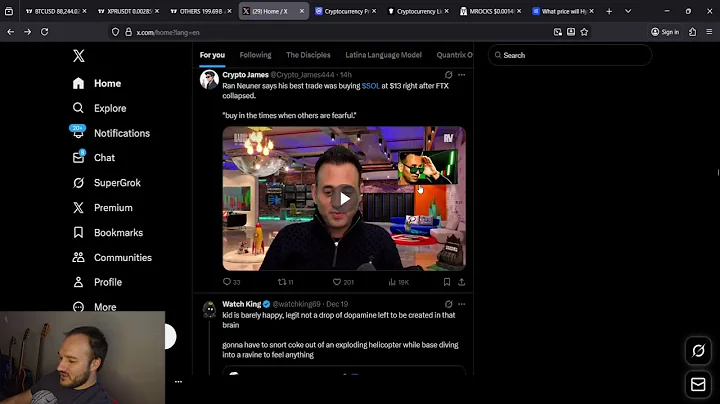Like the Crypto James post
Screen dimensions: 720x404
[343, 282]
